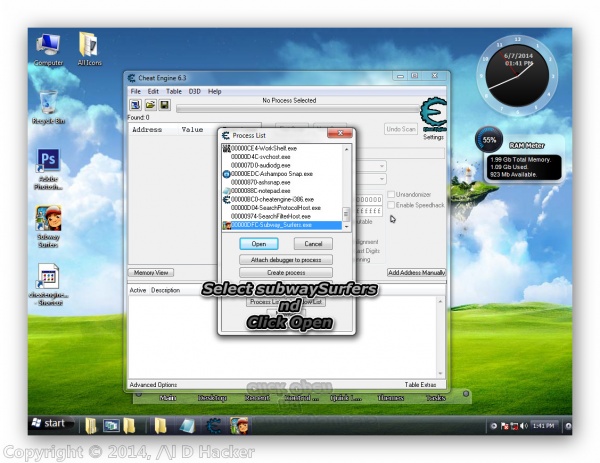
Task: Open the Recycle Bin desktop icon
Action: pyautogui.click(x=47, y=103)
